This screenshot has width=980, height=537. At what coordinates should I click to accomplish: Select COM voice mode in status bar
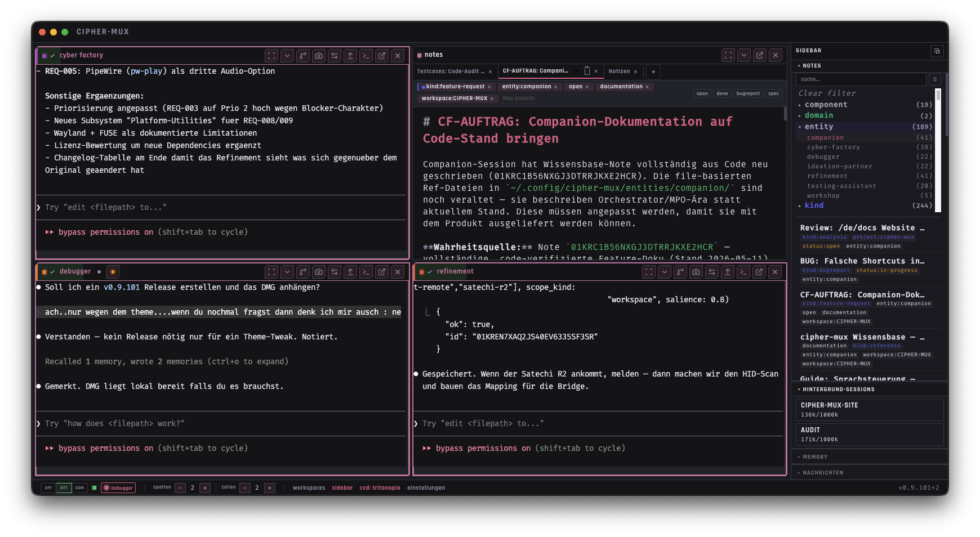coord(79,488)
